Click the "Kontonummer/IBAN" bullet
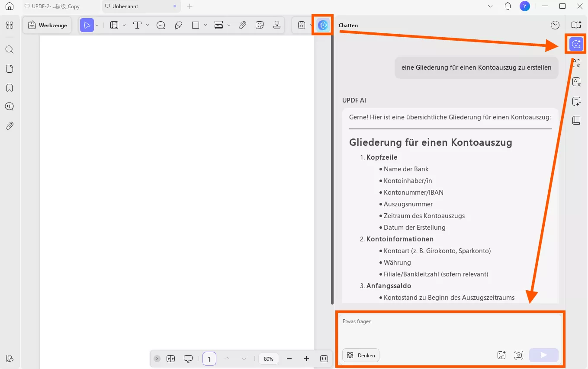 413,193
